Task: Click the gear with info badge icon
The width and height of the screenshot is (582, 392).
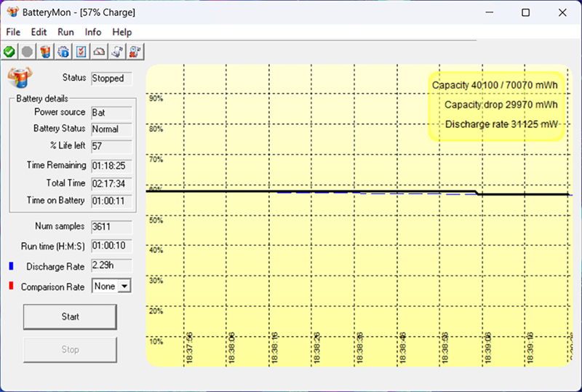Action: click(63, 52)
